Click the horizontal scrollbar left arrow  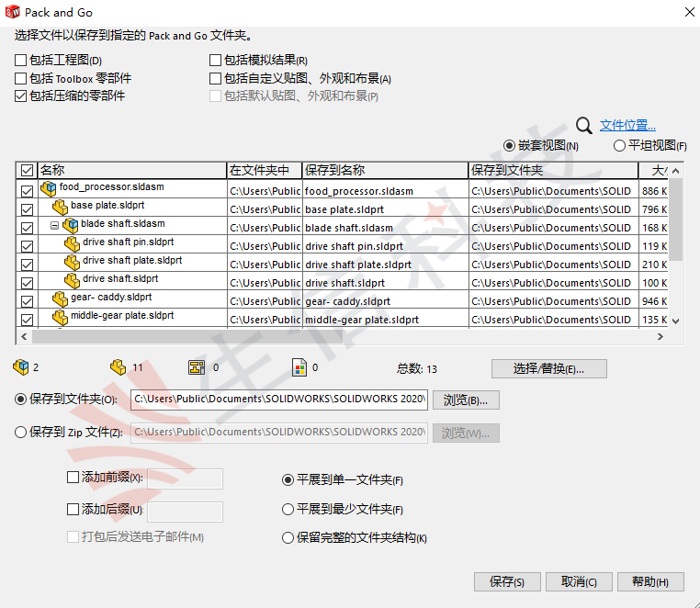(x=24, y=336)
